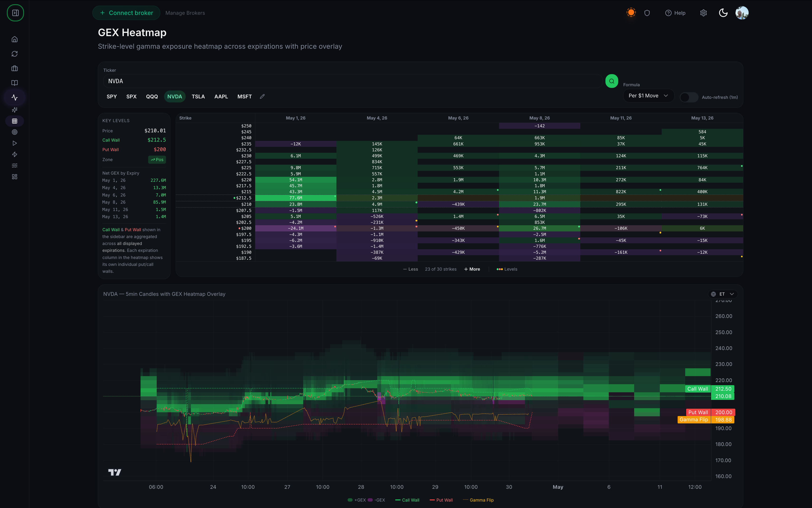This screenshot has height=508, width=812.
Task: Click the circular sync arrows sidebar icon
Action: (x=14, y=54)
